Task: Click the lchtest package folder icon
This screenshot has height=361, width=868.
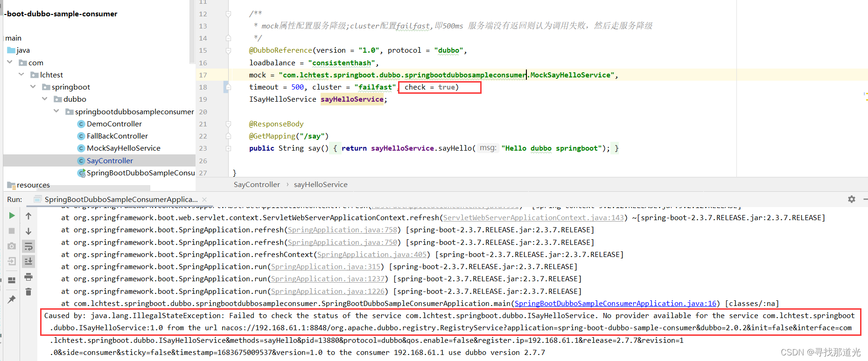Action: tap(35, 75)
